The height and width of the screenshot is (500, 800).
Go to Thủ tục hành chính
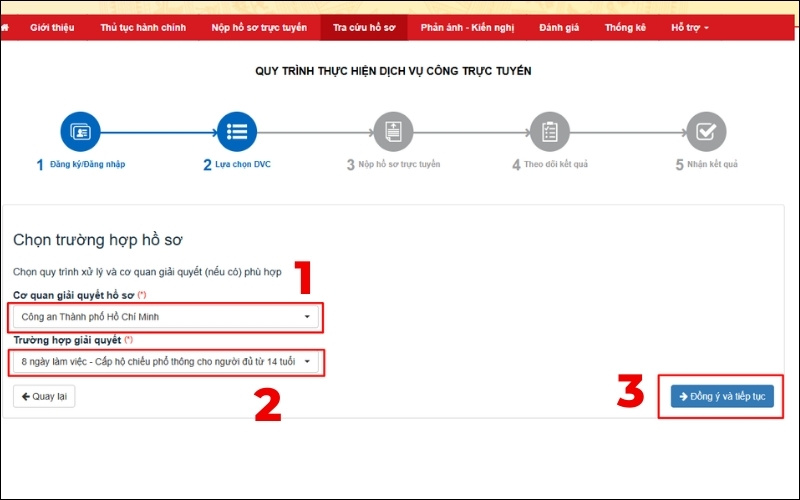tap(142, 27)
